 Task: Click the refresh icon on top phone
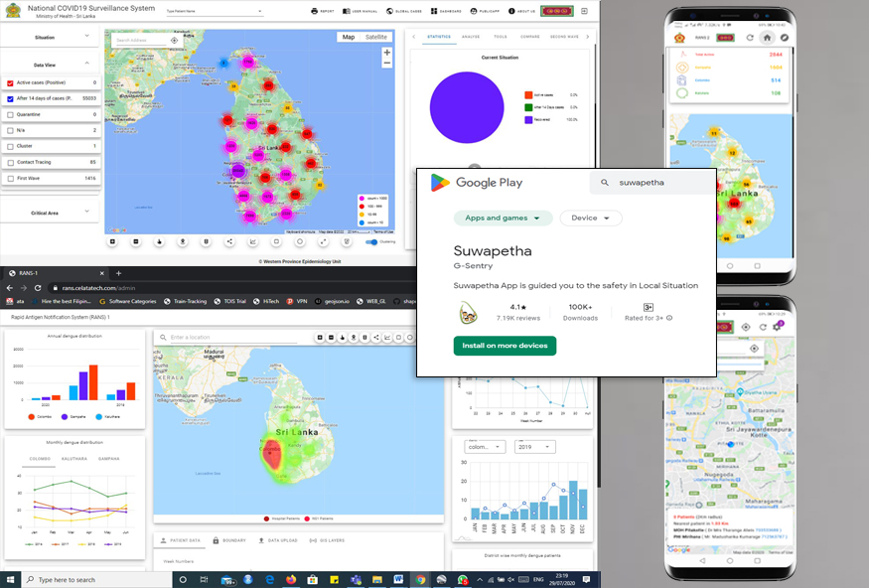coord(749,38)
